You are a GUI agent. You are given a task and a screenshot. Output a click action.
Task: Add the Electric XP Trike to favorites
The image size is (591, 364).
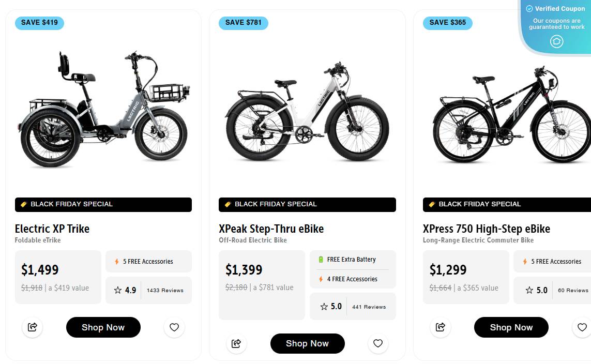(x=174, y=327)
